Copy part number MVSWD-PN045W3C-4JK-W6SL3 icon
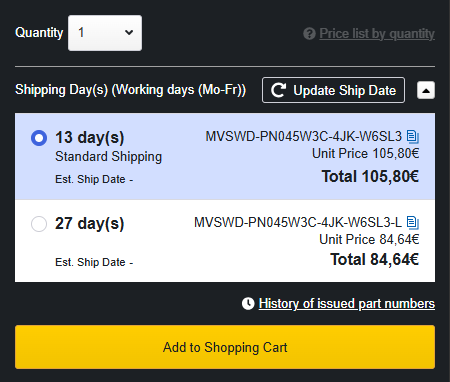 (413, 136)
